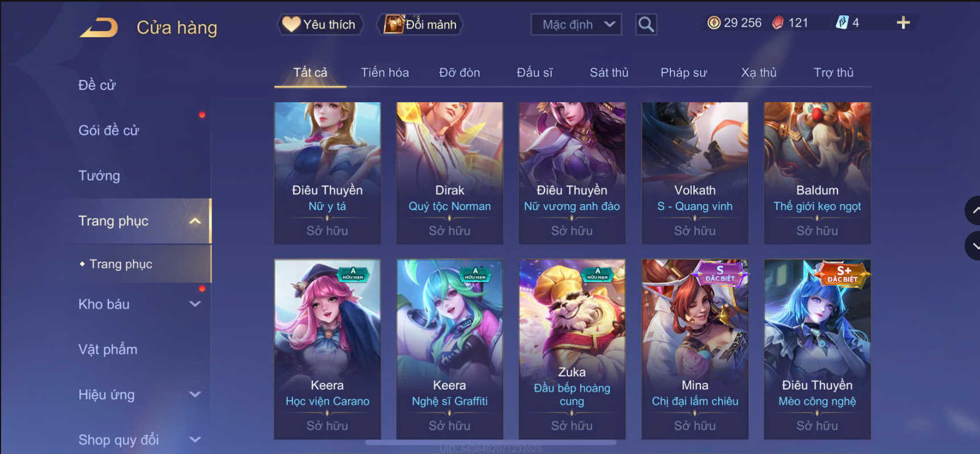Open the Mặc định sort dropdown

(x=576, y=24)
